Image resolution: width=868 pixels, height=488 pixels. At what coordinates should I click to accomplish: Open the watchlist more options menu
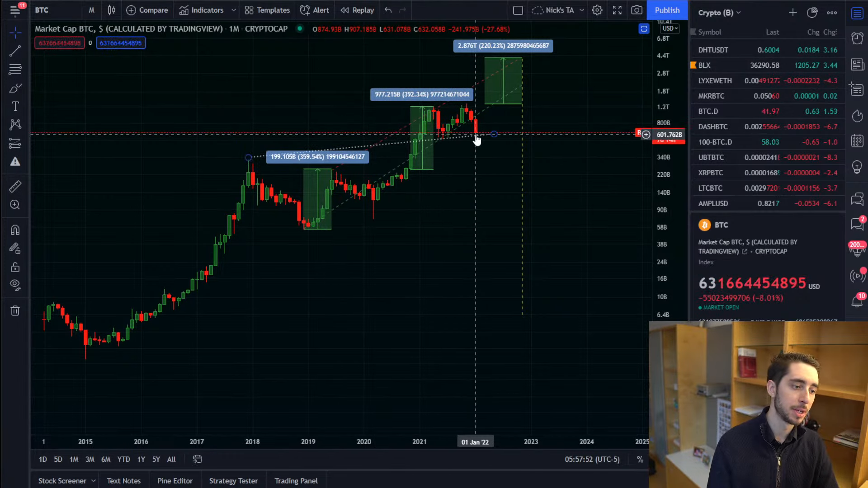click(832, 13)
